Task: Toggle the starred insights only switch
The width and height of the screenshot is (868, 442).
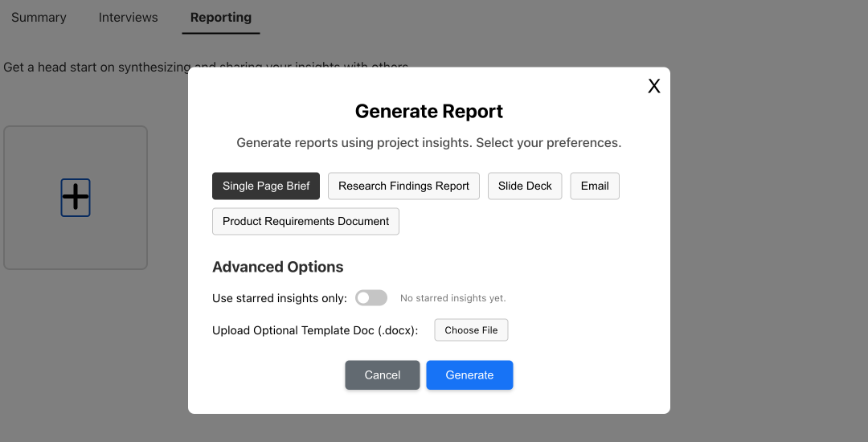Action: tap(371, 298)
